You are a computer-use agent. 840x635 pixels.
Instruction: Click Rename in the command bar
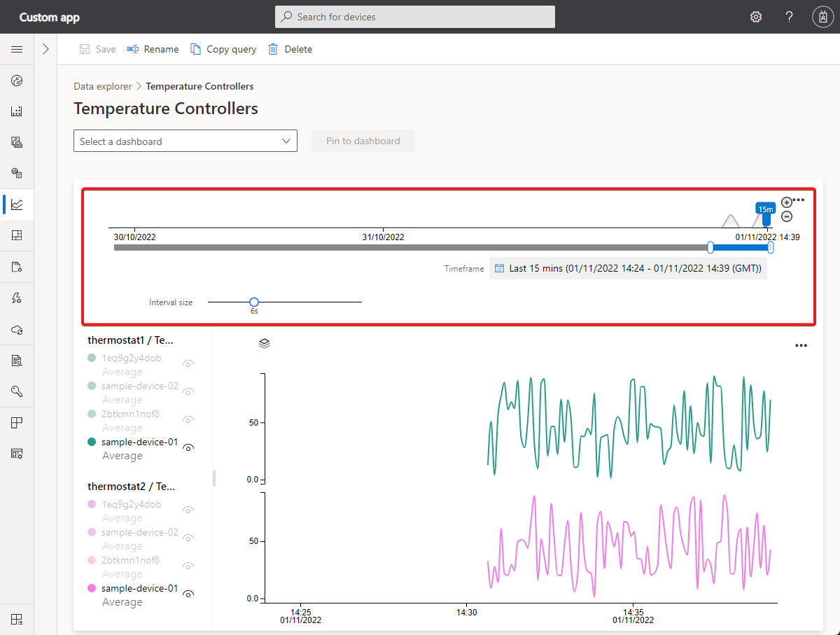point(153,49)
